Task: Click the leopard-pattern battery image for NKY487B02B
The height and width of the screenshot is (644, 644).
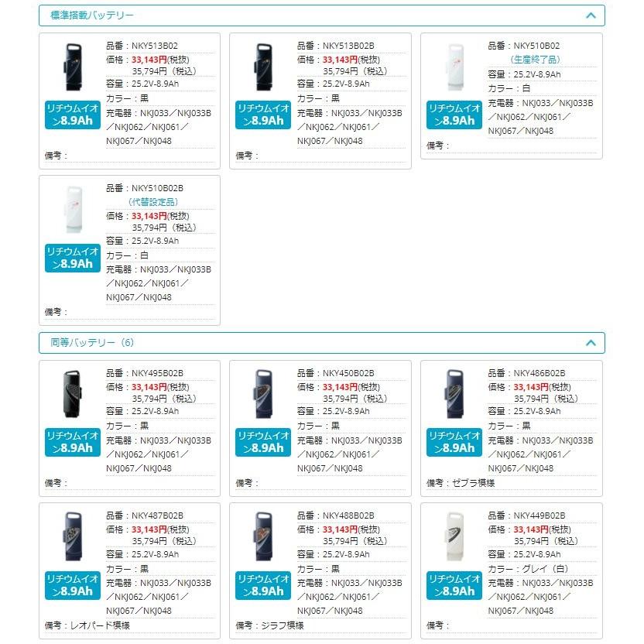Action: click(x=72, y=537)
